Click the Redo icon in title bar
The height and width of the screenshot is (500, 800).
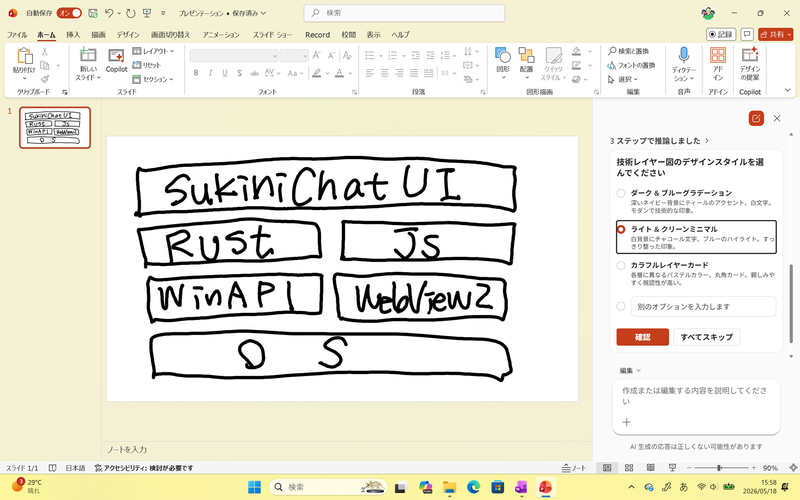click(131, 13)
